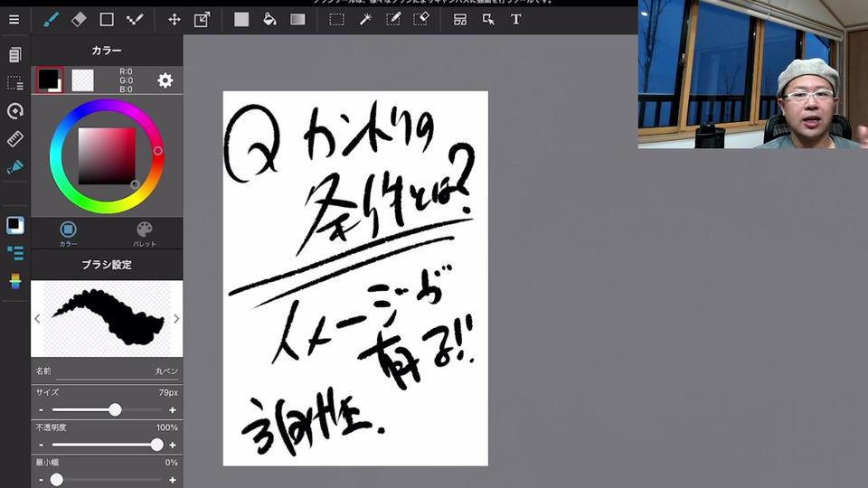
Task: Click the dashed selection menu icon in sidebar
Action: (15, 83)
